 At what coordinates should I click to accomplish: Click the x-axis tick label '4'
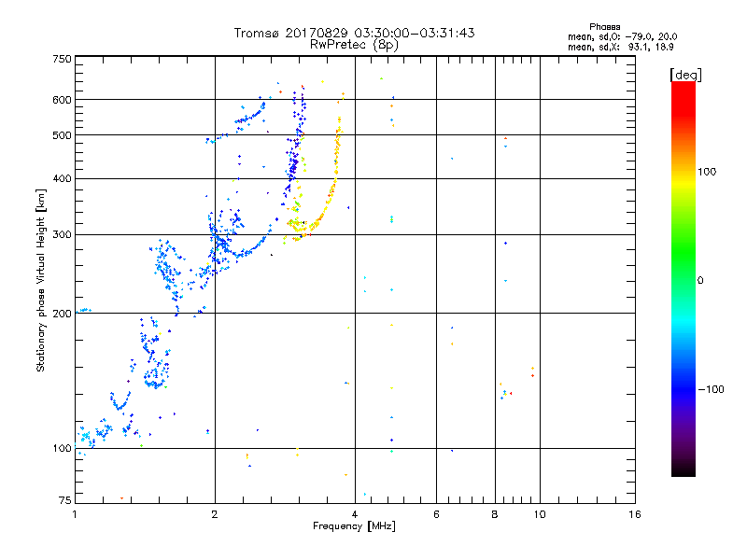[x=355, y=514]
